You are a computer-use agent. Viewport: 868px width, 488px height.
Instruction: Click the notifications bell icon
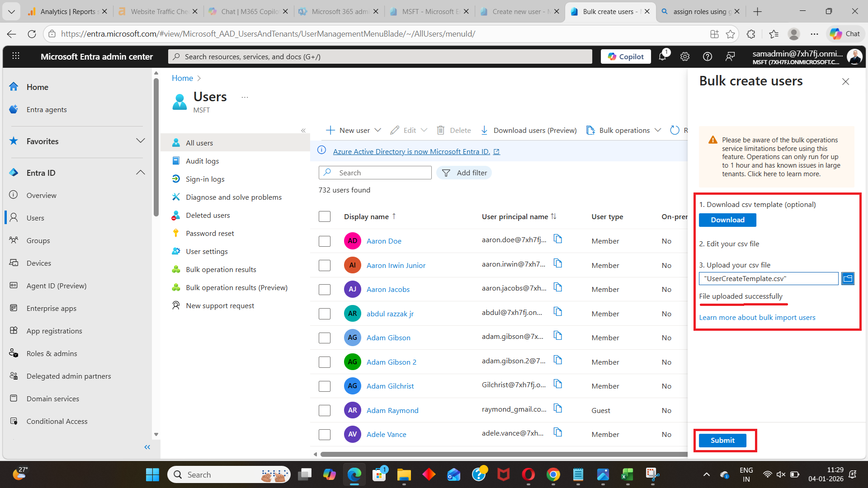coord(662,56)
